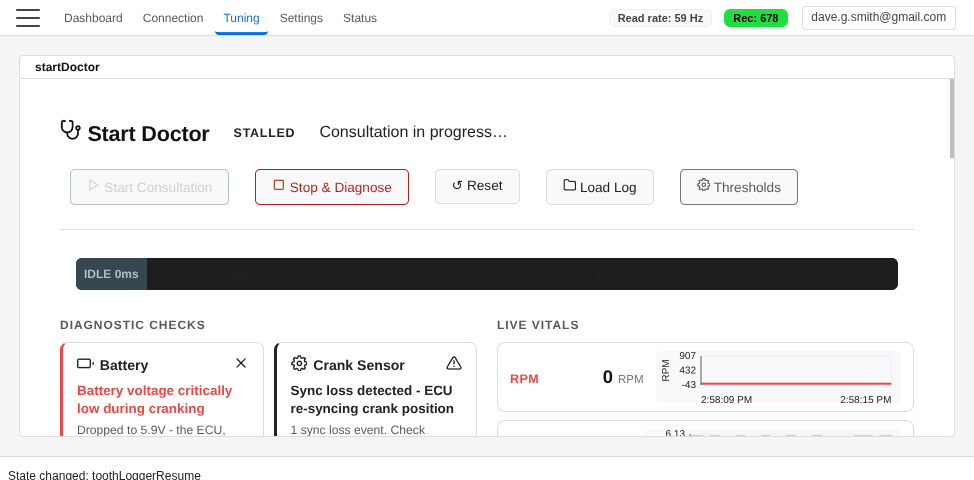The image size is (974, 480).
Task: Click the battery icon on Battery card
Action: click(85, 363)
